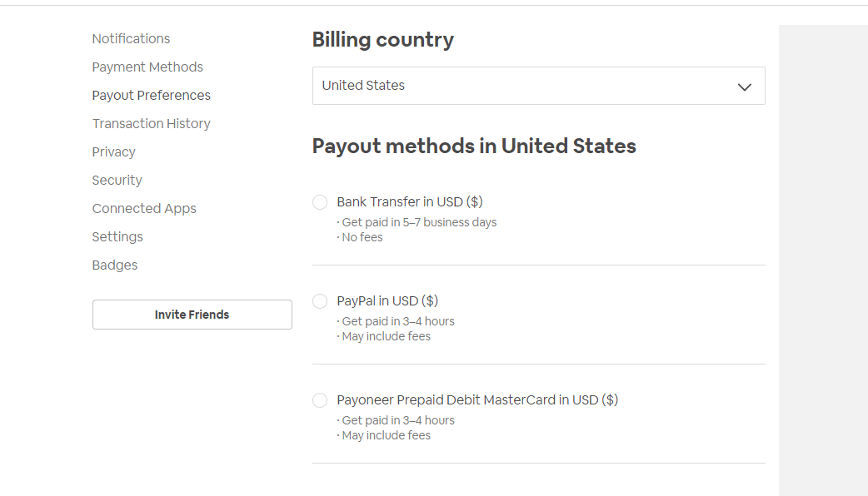Viewport: 868px width, 496px height.
Task: Navigate to Privacy settings
Action: click(113, 151)
